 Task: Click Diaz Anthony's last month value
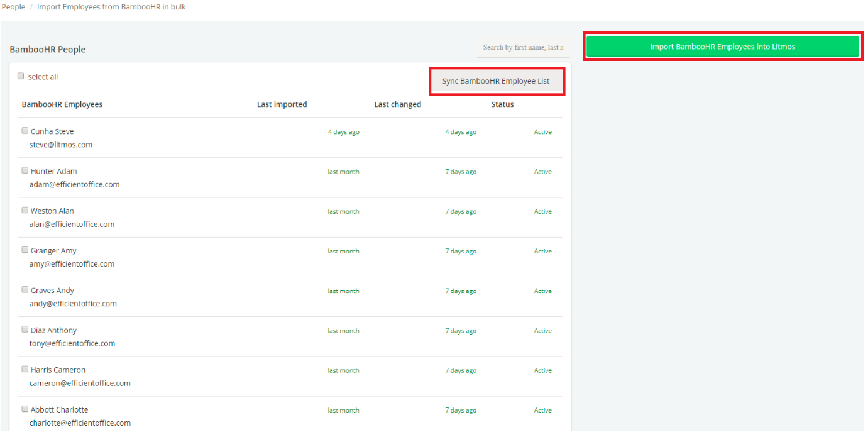coord(343,331)
